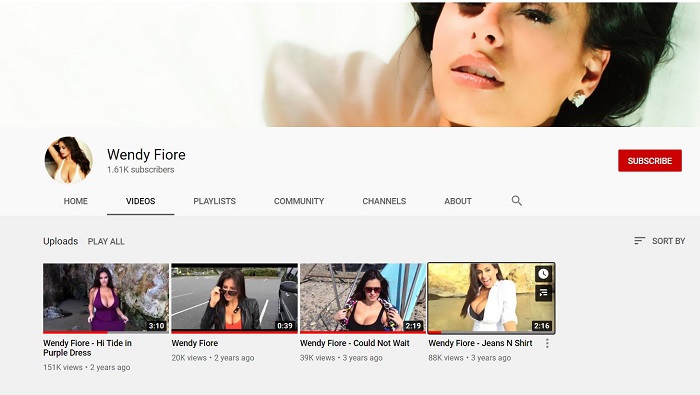The image size is (700, 395).
Task: Open the video titled just Wendy Fiore
Action: 195,343
